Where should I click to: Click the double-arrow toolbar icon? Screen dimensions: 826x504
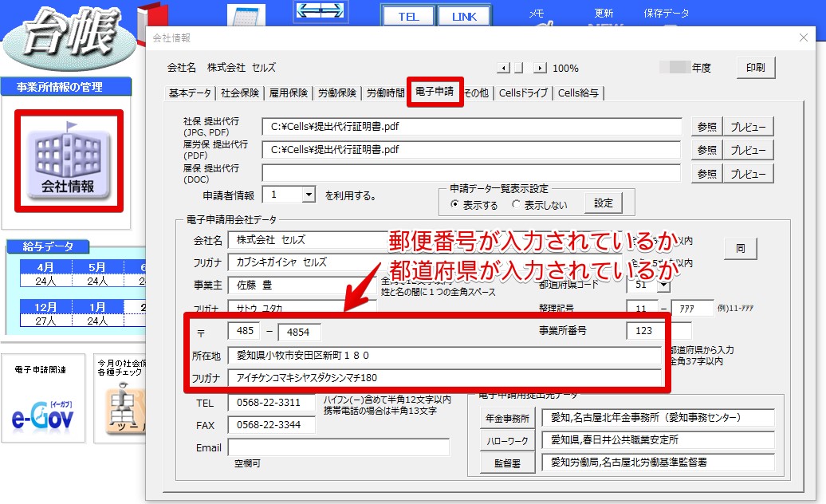point(321,11)
